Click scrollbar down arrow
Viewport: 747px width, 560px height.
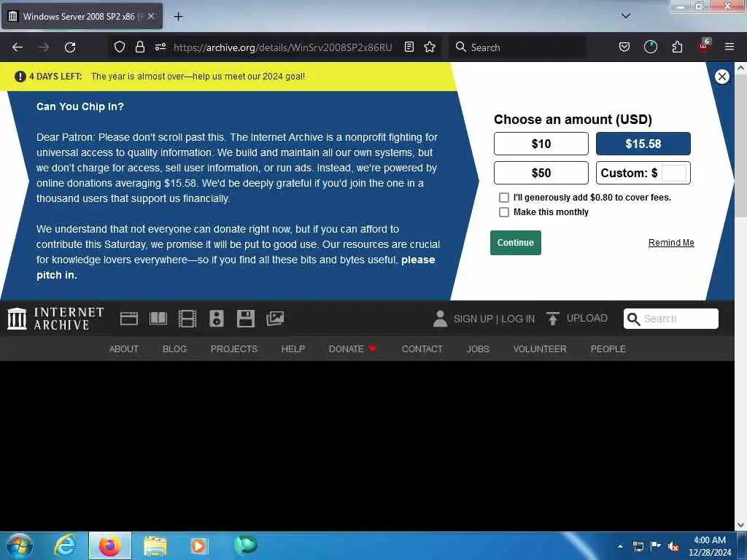coord(741,525)
